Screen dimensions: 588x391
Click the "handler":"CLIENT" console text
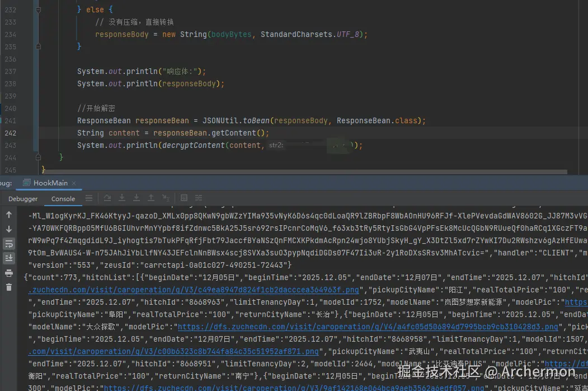click(533, 253)
